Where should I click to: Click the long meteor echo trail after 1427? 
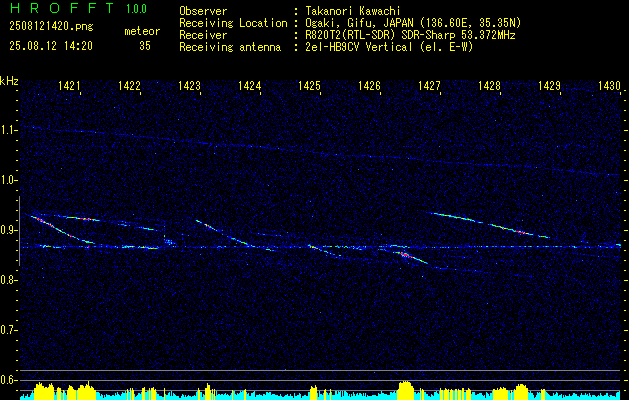489,225
